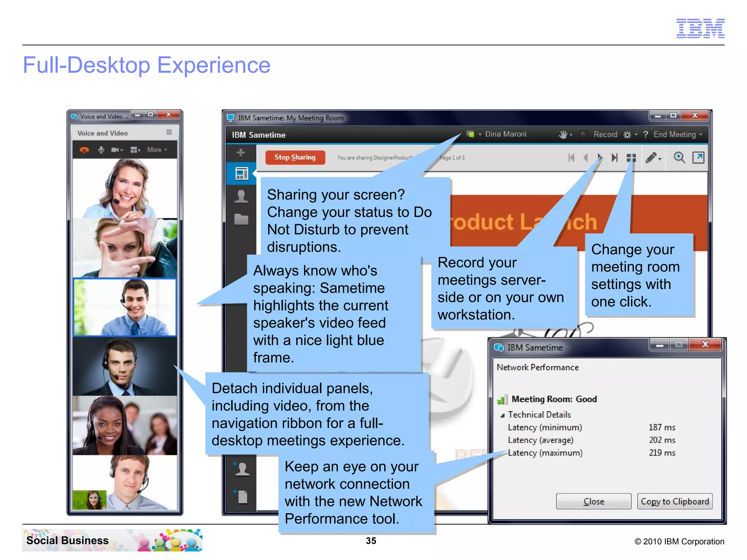Select the highlighted current speaker video feed

click(x=125, y=307)
